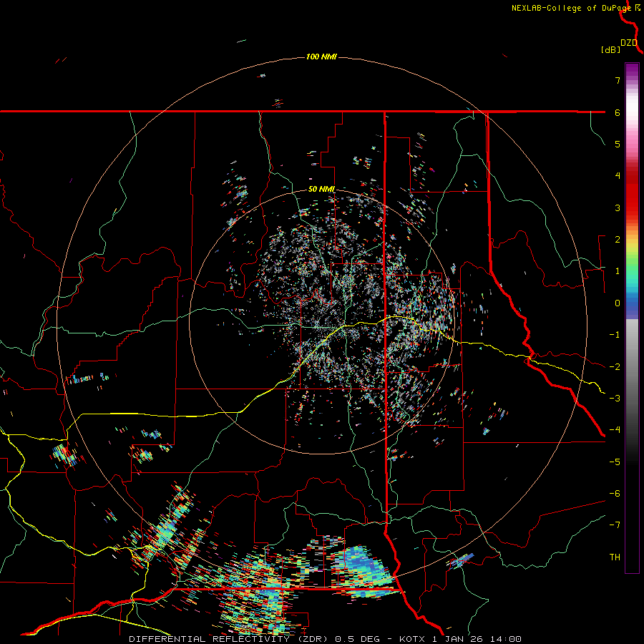The width and height of the screenshot is (644, 644).
Task: Click the -1 value on the color scale
Action: pos(615,335)
